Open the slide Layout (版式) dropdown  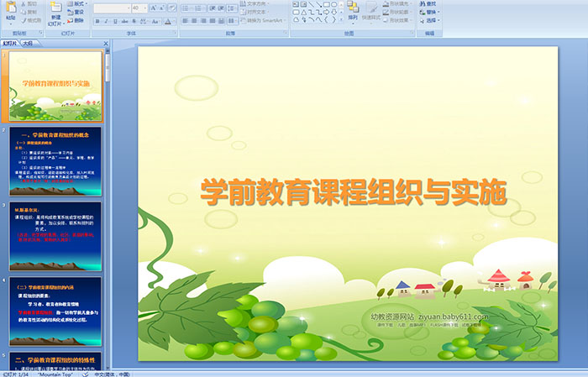(x=77, y=3)
